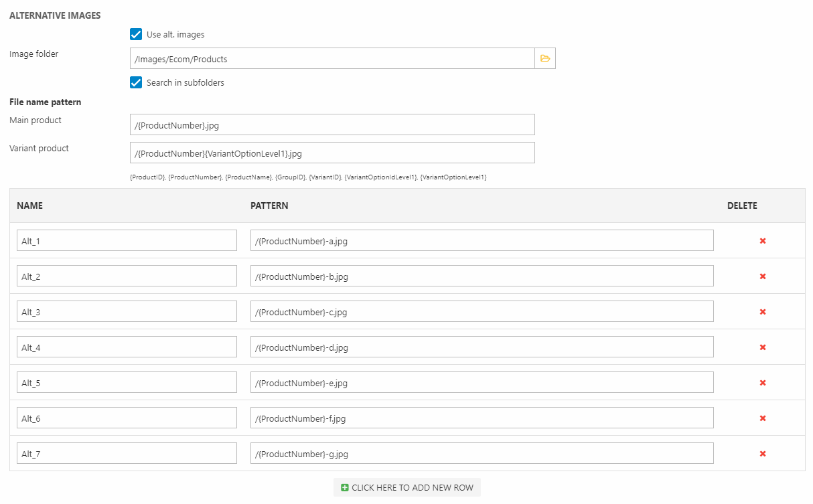Select the Alt_5 name input
813x504 pixels.
pos(127,383)
